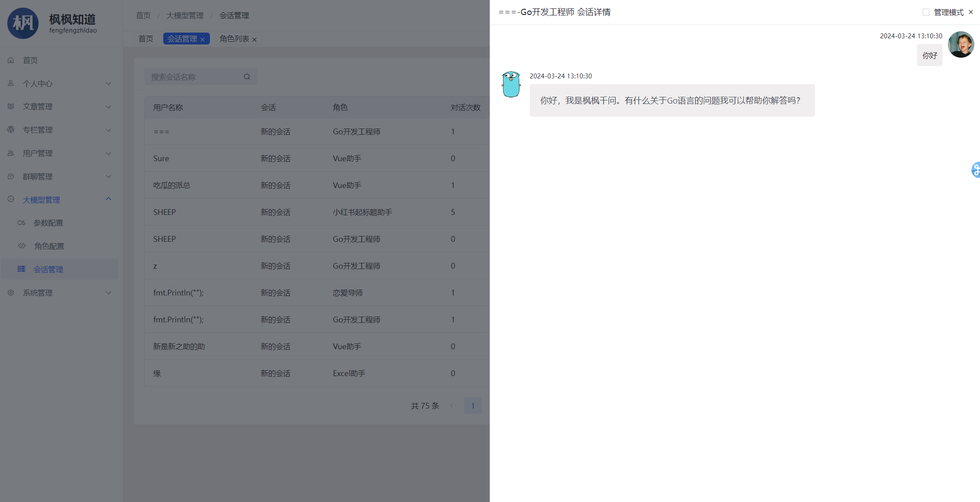
Task: Enable the 管理模式 checkbox
Action: coord(926,12)
